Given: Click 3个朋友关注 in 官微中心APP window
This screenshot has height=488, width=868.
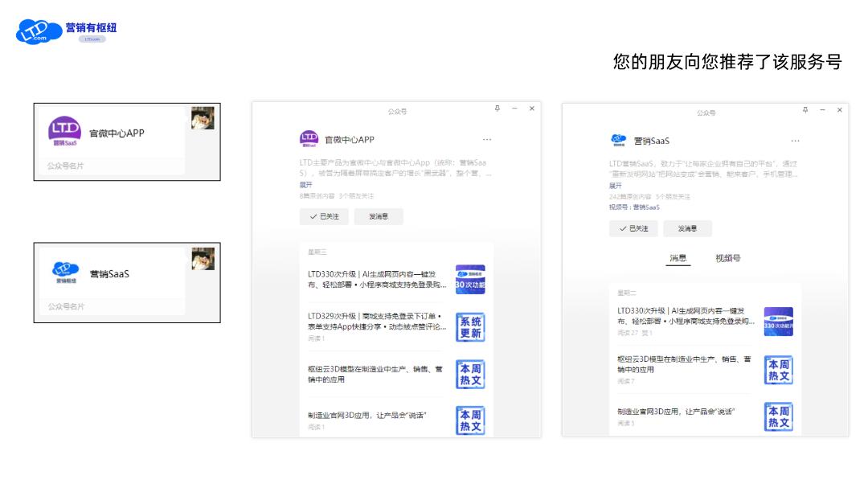Looking at the screenshot, I should [357, 196].
